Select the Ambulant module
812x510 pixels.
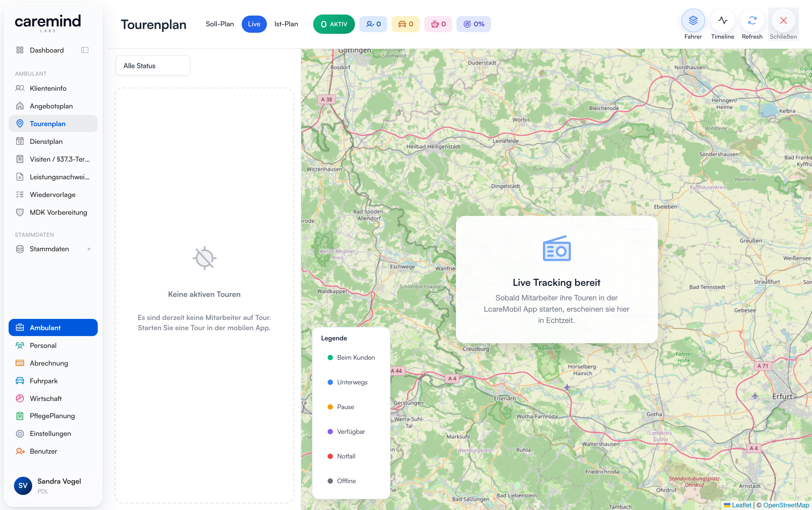point(53,328)
